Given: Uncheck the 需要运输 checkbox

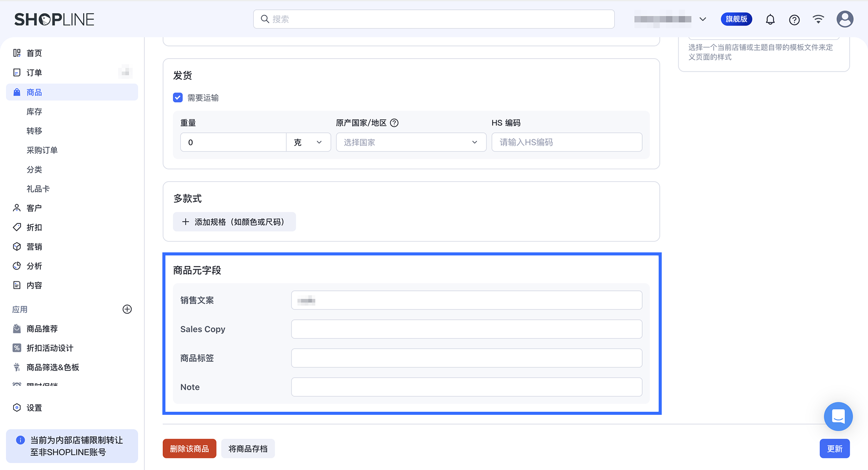Looking at the screenshot, I should 178,98.
